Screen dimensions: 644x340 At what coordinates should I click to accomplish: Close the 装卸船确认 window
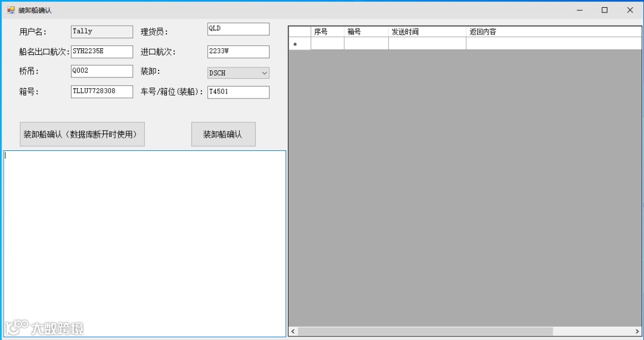(x=630, y=10)
